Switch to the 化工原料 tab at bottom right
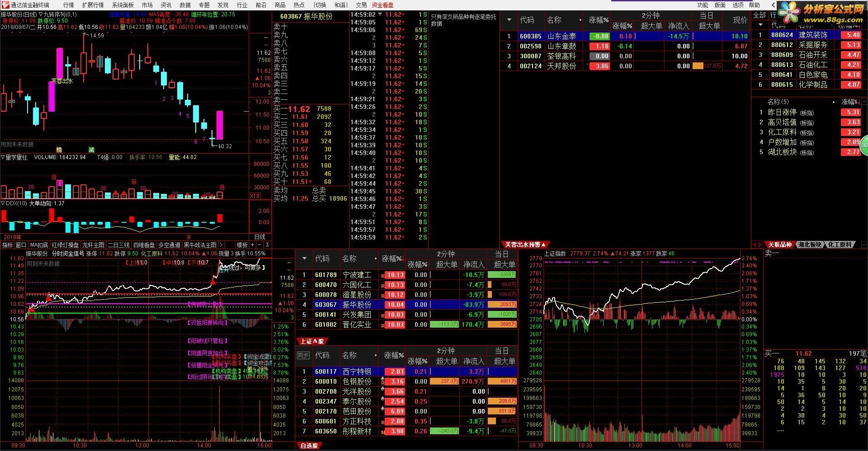868x451 pixels. 840,244
